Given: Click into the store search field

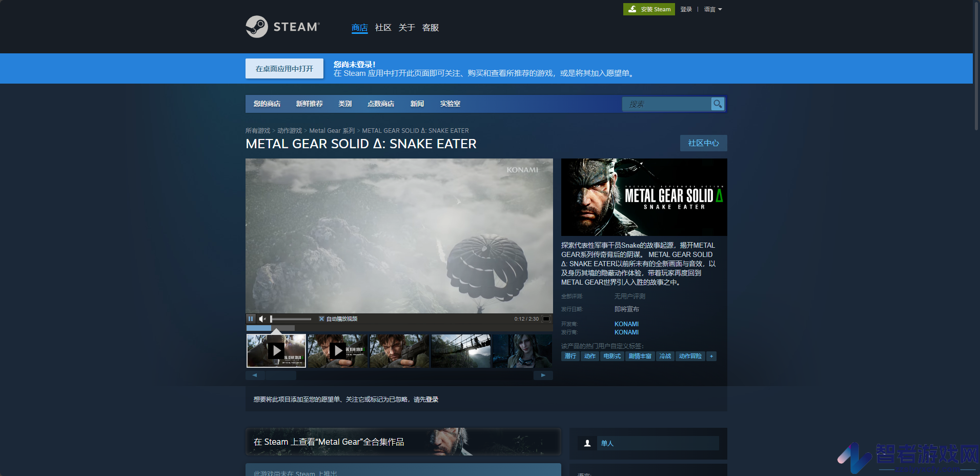Looking at the screenshot, I should coord(666,104).
